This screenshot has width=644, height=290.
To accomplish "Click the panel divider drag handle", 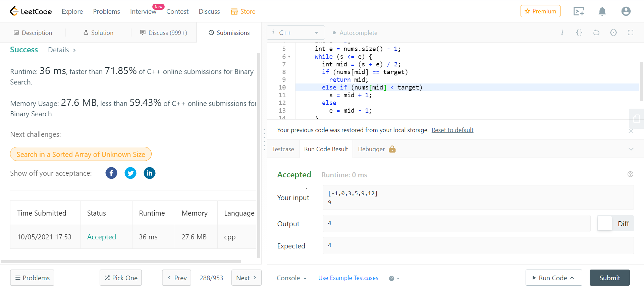I will (x=264, y=140).
